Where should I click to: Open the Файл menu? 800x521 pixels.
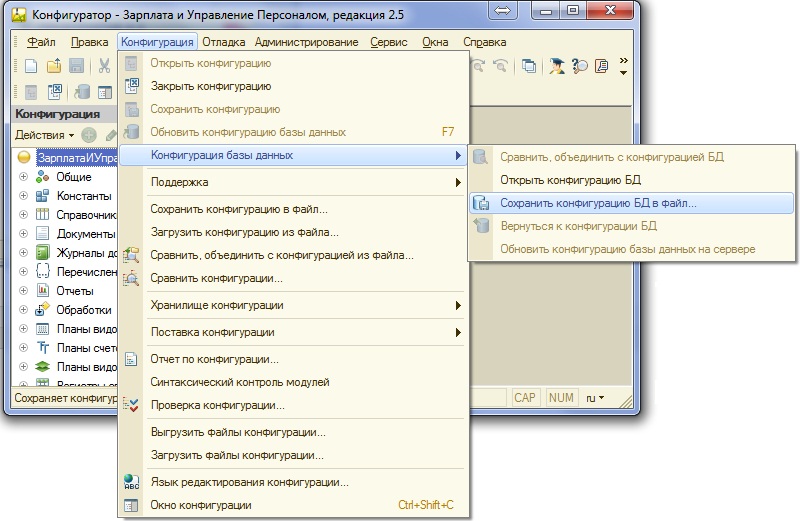tap(41, 42)
